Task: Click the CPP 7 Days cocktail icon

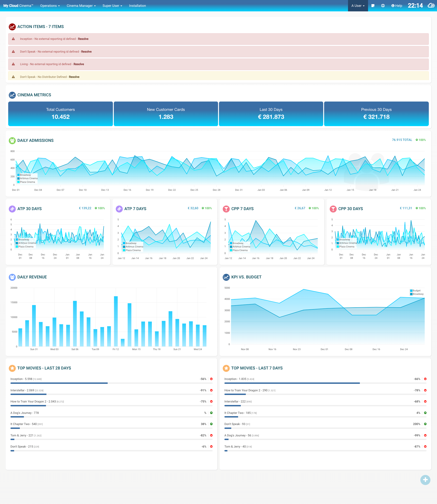Action: click(x=226, y=209)
